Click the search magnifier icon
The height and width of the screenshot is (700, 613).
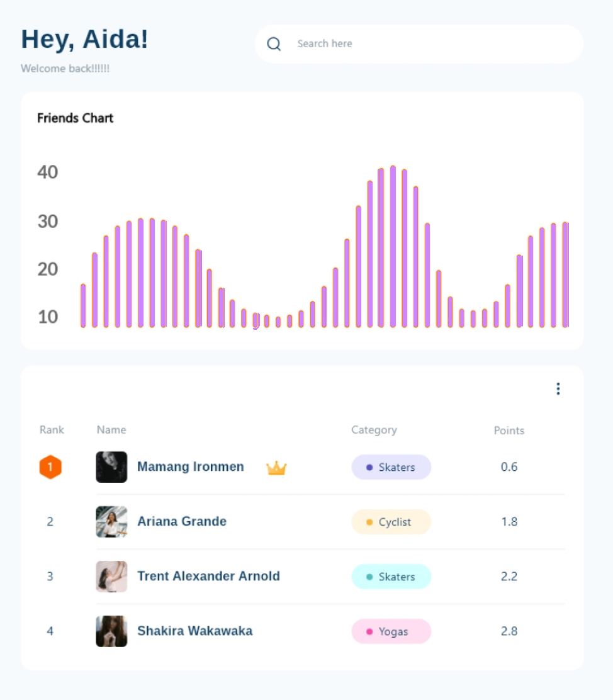pos(274,44)
